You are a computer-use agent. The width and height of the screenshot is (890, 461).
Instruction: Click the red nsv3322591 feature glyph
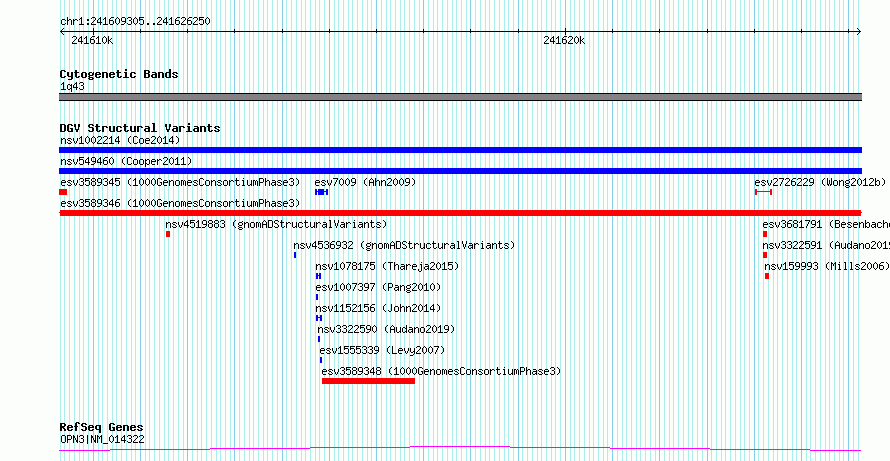[765, 255]
